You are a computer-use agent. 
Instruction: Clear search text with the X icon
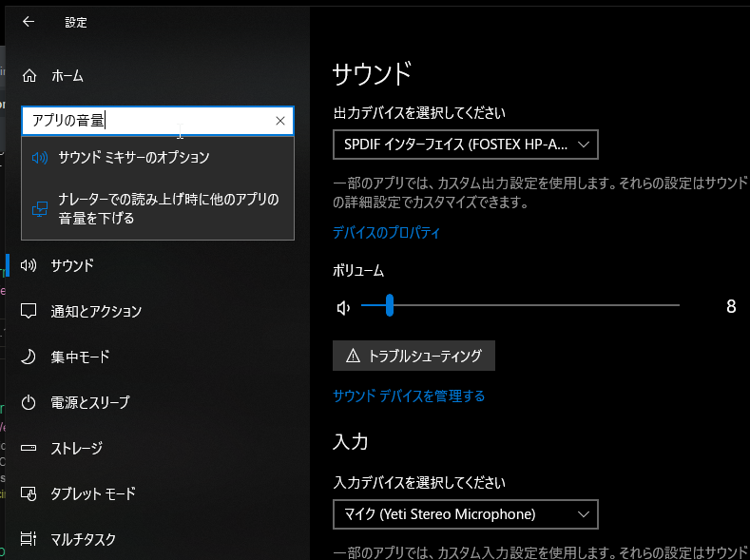[x=280, y=121]
